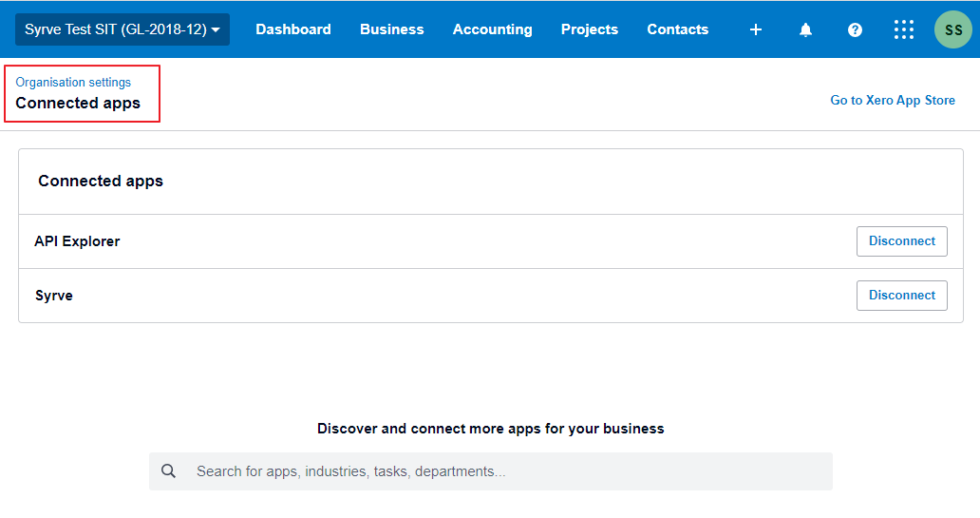Open the Syrve Test SIT organisation dropdown
This screenshot has height=518, width=980.
122,29
